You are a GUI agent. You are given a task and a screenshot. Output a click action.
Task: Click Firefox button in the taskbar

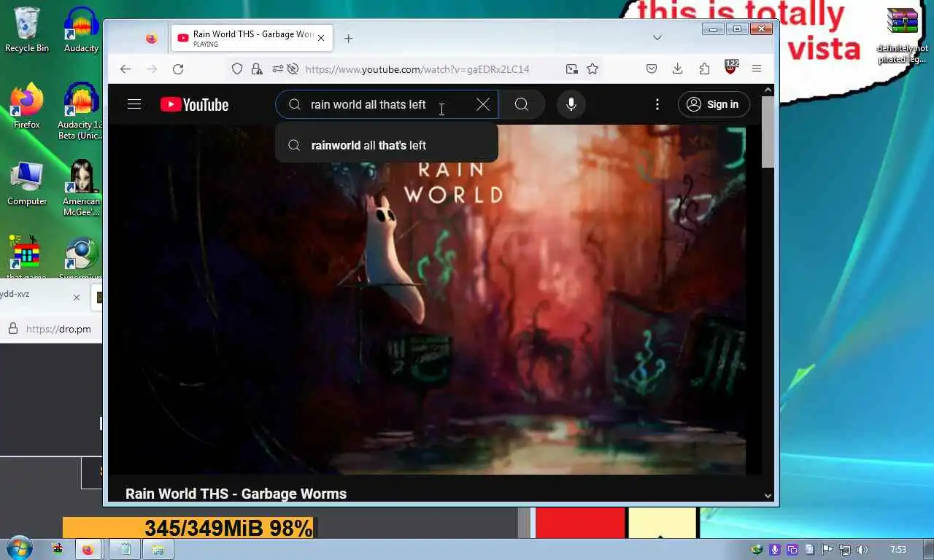[88, 549]
